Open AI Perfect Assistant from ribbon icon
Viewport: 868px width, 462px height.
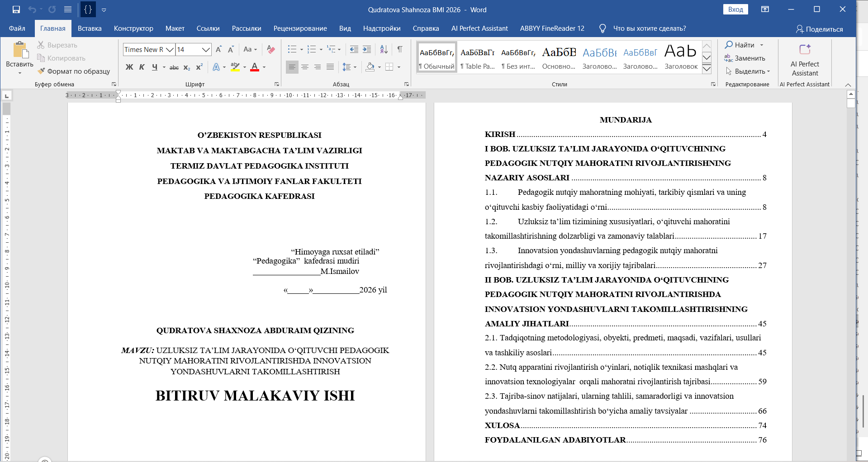(805, 49)
